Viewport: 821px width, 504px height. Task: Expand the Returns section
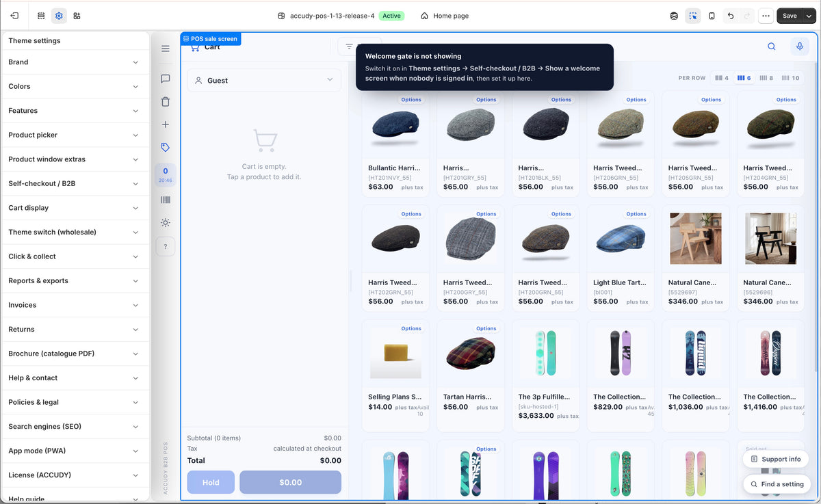pyautogui.click(x=74, y=329)
